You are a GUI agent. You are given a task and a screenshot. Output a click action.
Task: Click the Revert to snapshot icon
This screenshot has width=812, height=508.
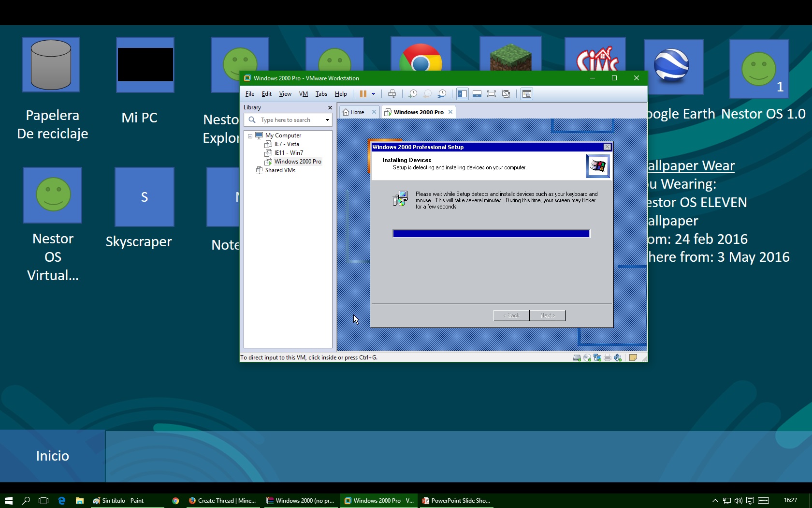point(427,94)
